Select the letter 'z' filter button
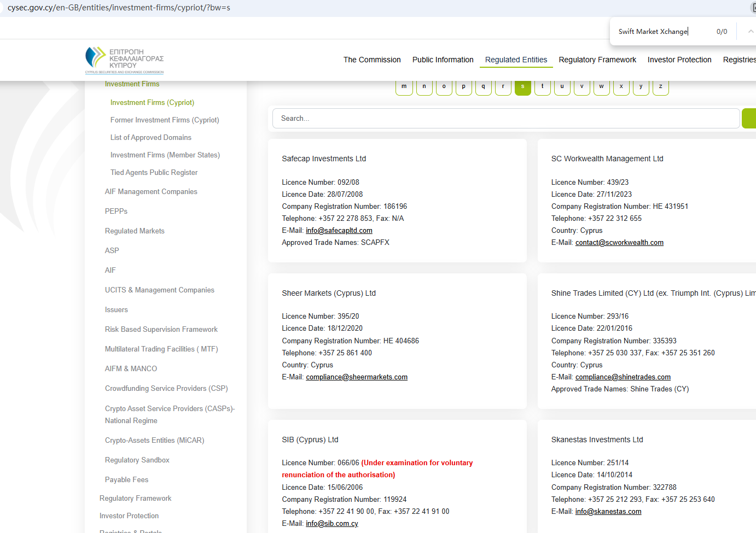This screenshot has height=533, width=756. 660,86
